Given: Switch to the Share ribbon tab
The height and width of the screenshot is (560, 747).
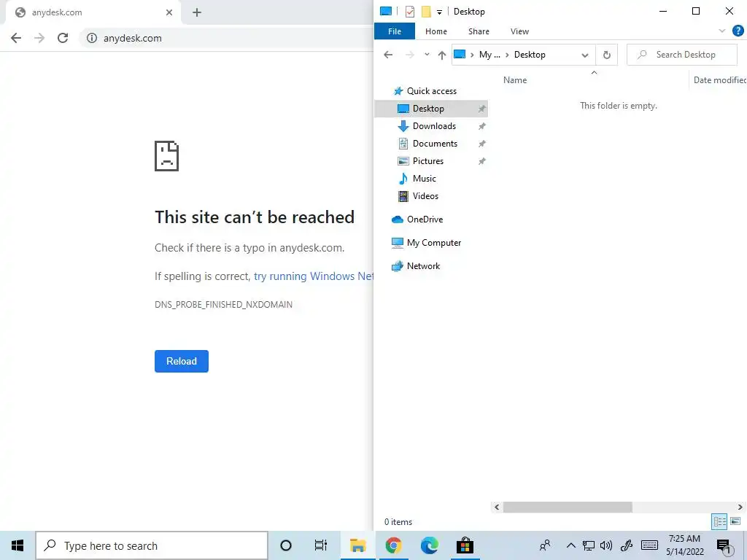Looking at the screenshot, I should pyautogui.click(x=479, y=31).
